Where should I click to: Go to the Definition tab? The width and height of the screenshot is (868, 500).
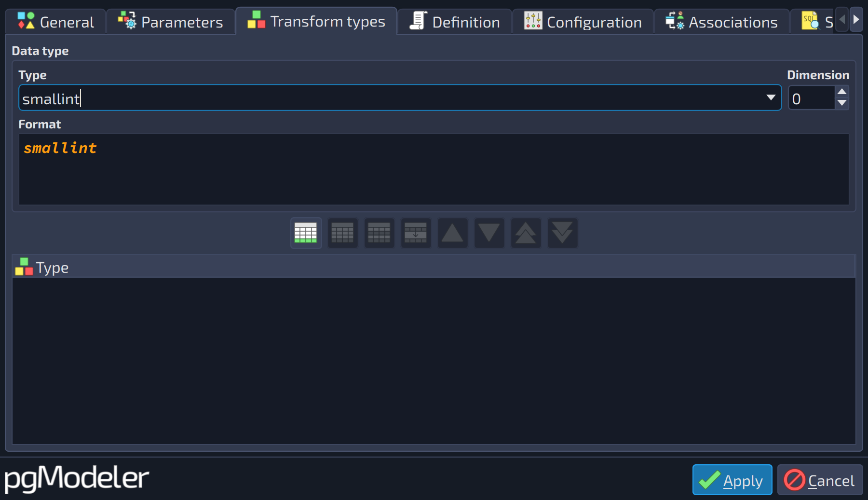(455, 22)
